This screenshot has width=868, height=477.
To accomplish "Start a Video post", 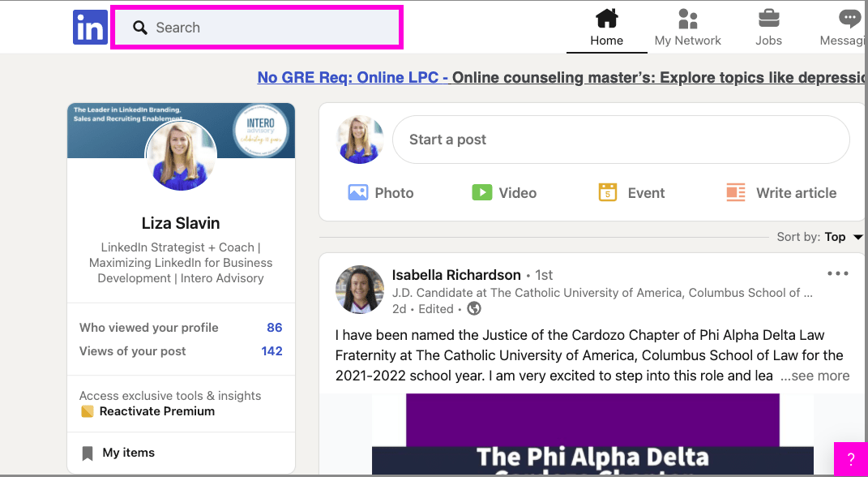I will click(503, 192).
